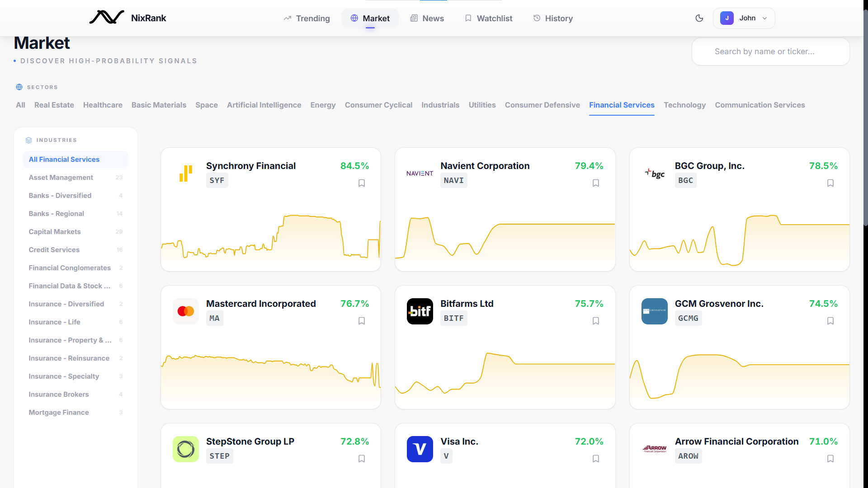The height and width of the screenshot is (488, 868).
Task: Bookmark BGC Group, Inc. to watchlist
Action: pos(830,183)
